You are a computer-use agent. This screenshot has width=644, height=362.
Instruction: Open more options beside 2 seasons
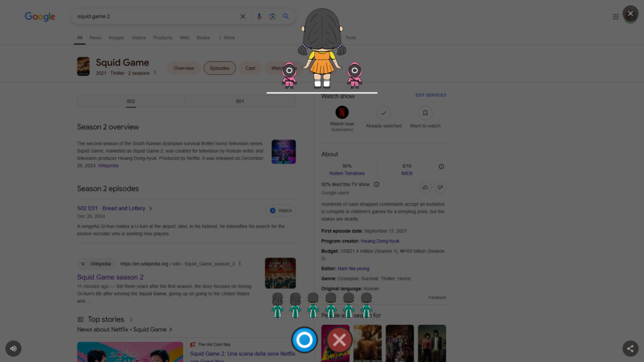pyautogui.click(x=155, y=73)
